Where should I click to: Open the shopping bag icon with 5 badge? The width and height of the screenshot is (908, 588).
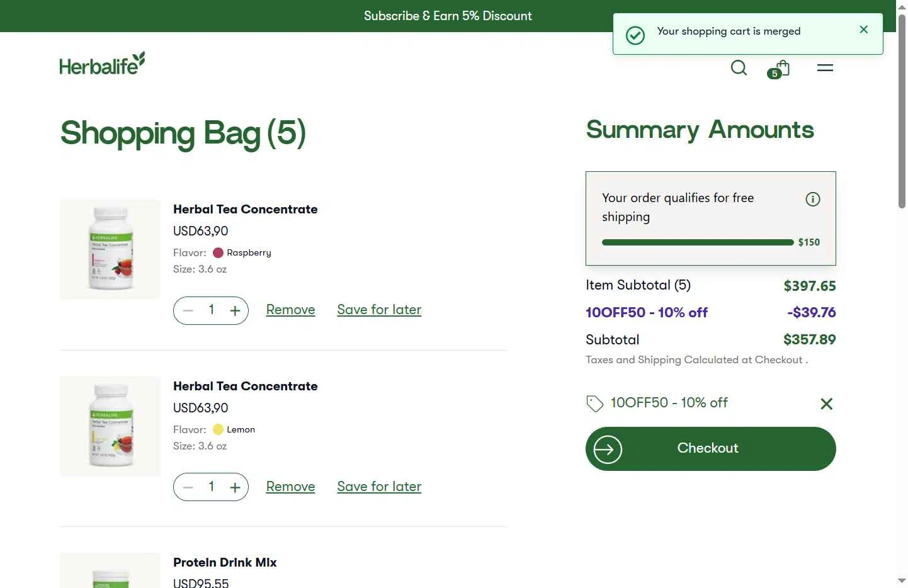click(780, 69)
